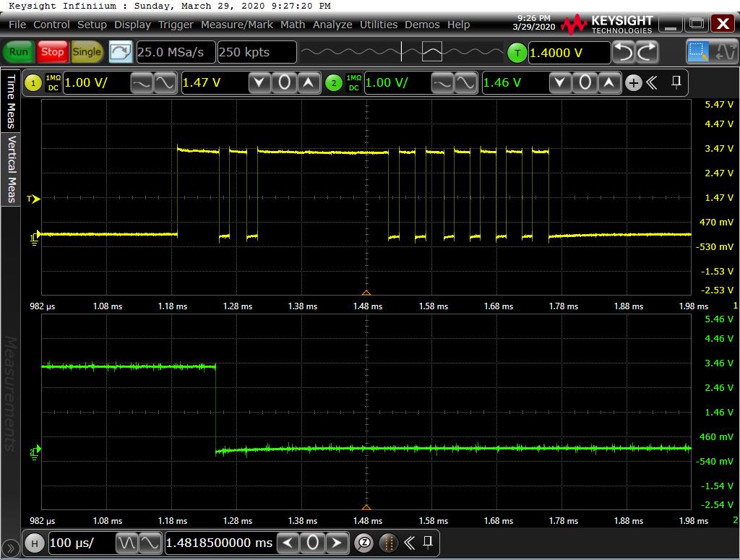Click the undo arrow icon
This screenshot has height=560, width=740.
point(624,52)
